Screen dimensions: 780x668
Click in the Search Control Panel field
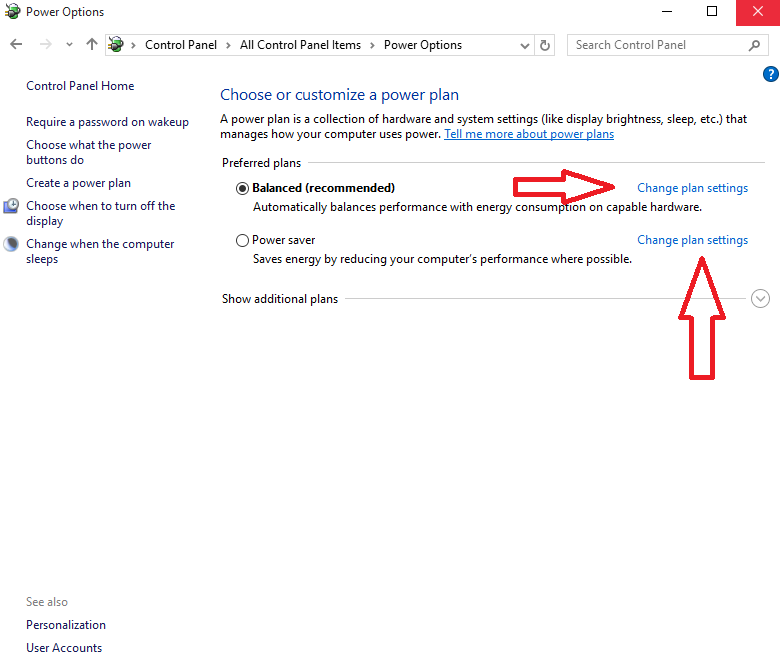click(x=655, y=45)
